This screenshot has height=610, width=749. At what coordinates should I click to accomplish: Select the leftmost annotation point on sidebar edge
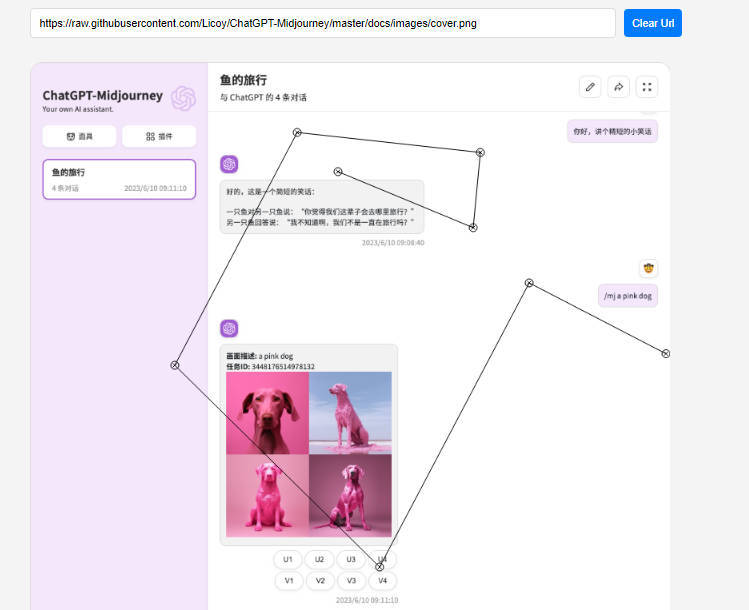tap(175, 365)
